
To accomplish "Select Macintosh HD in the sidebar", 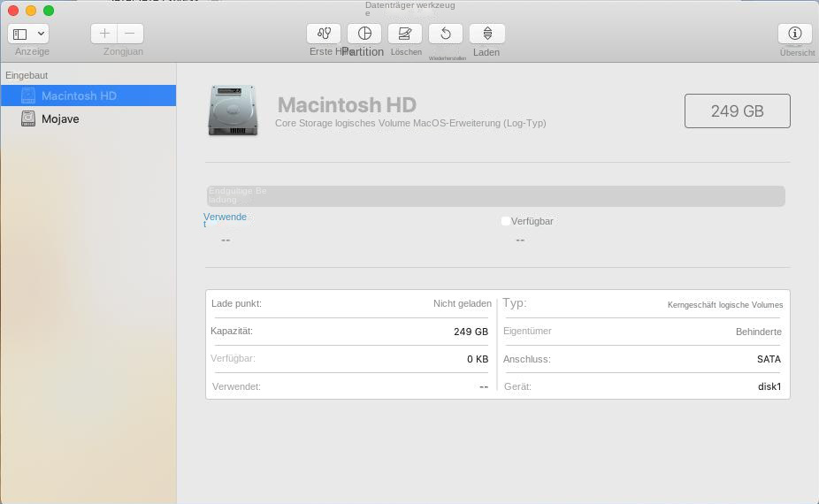I will pos(79,95).
